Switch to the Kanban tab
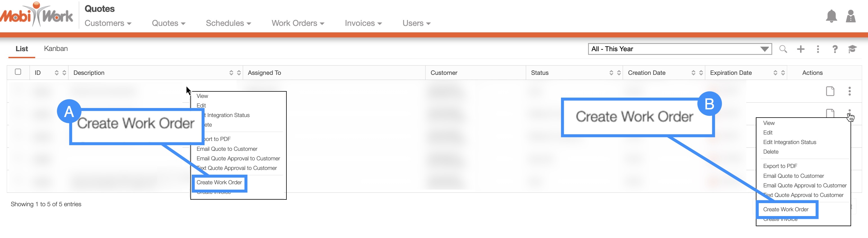868x238 pixels. 56,49
